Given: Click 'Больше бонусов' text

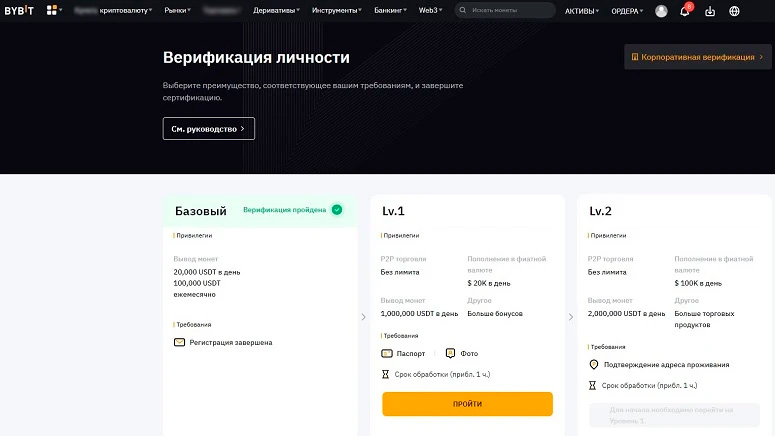Looking at the screenshot, I should tap(495, 313).
